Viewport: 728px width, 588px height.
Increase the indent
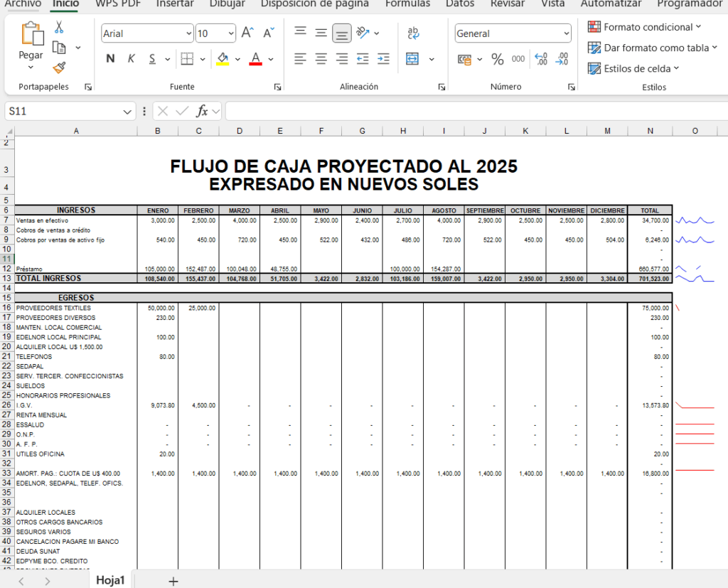pyautogui.click(x=383, y=59)
